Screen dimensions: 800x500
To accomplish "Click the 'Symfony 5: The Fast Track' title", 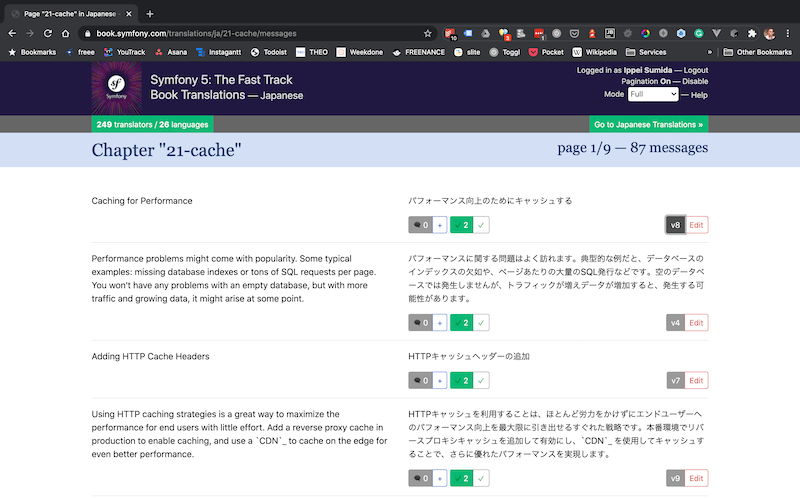I will pos(221,80).
